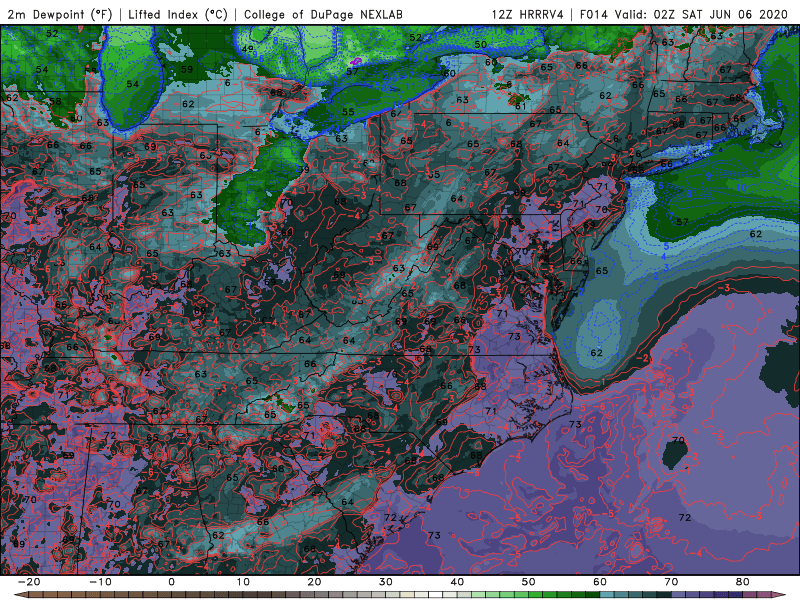Click the -20 label on the color scale

[x=29, y=582]
